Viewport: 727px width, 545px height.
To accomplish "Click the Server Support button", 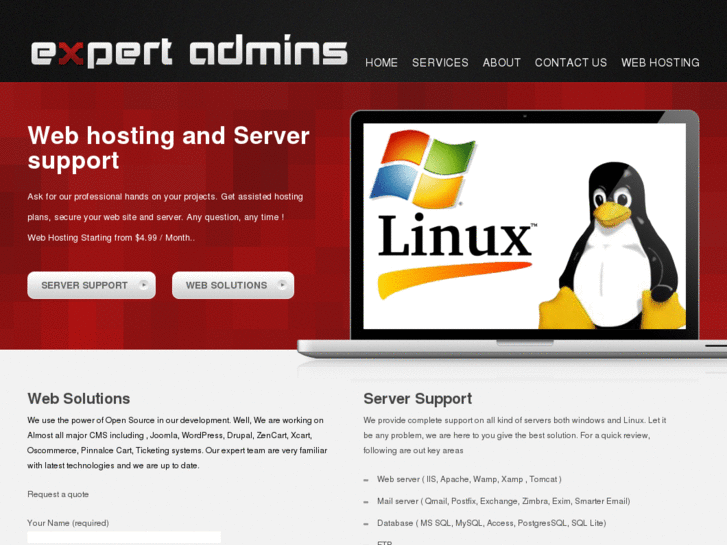I will pyautogui.click(x=91, y=285).
